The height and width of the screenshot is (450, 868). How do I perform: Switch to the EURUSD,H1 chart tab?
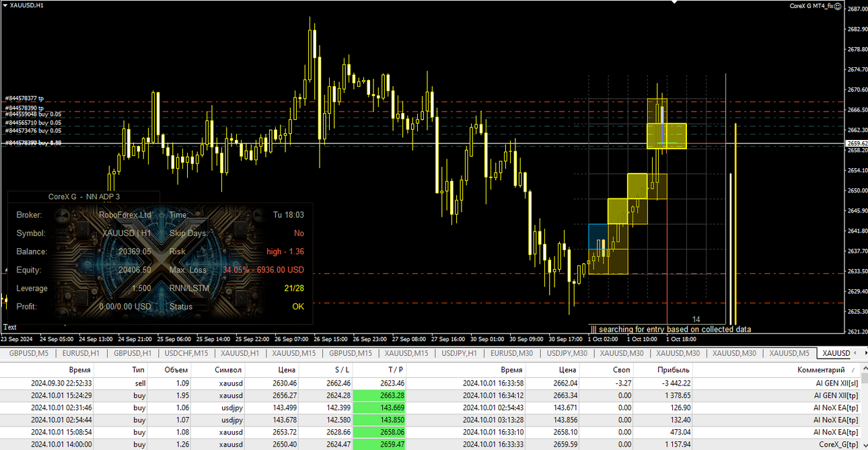coord(81,353)
